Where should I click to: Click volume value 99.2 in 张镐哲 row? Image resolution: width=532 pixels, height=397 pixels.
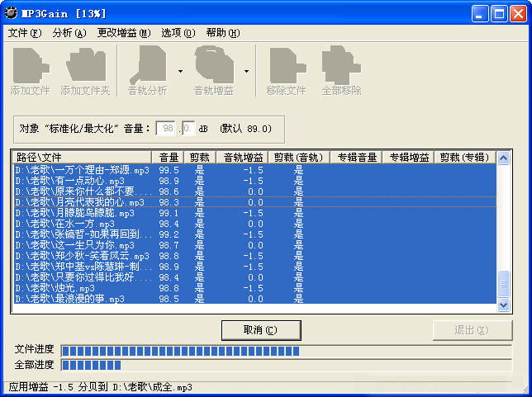click(x=169, y=234)
